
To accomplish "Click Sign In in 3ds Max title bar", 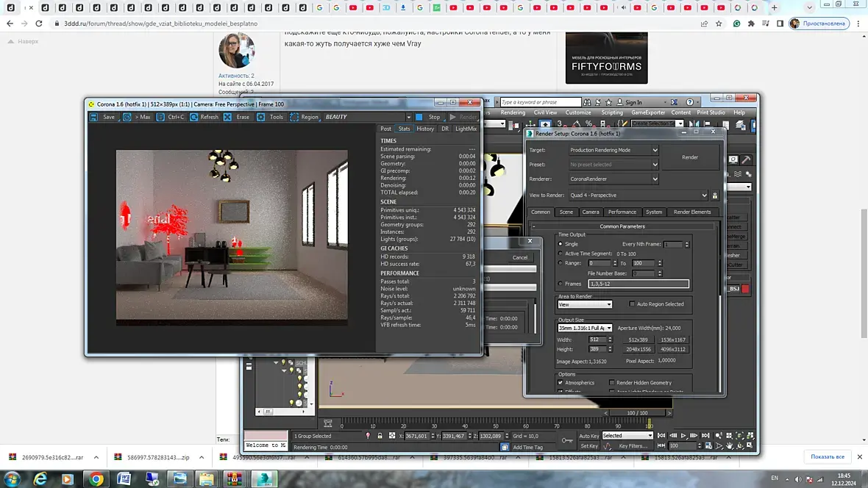I will click(633, 102).
